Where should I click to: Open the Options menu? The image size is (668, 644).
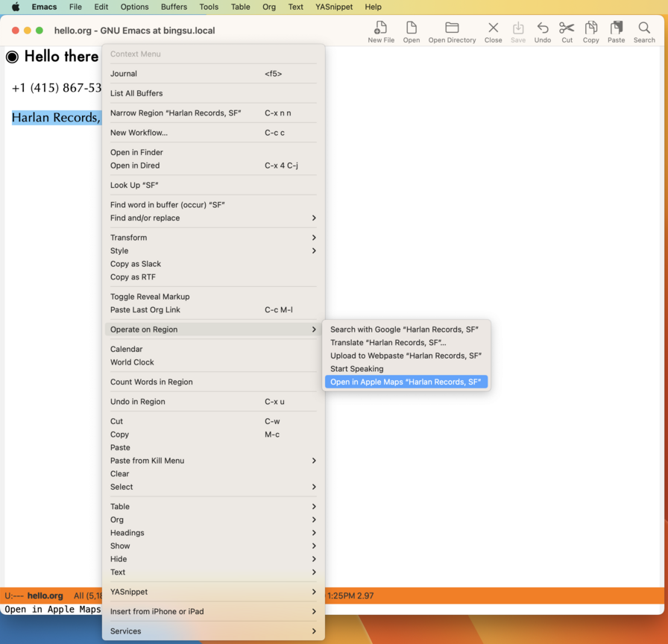coord(134,7)
